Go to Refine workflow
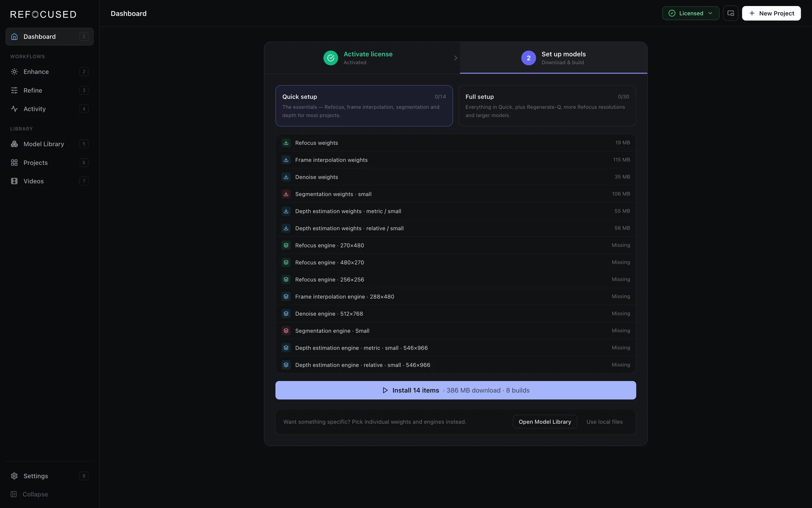812x508 pixels. pos(50,90)
